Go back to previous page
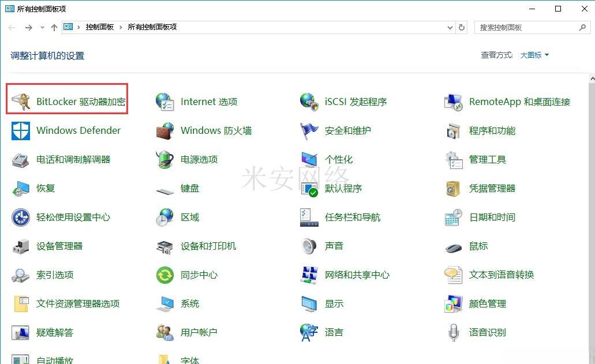The height and width of the screenshot is (364, 595). point(12,27)
